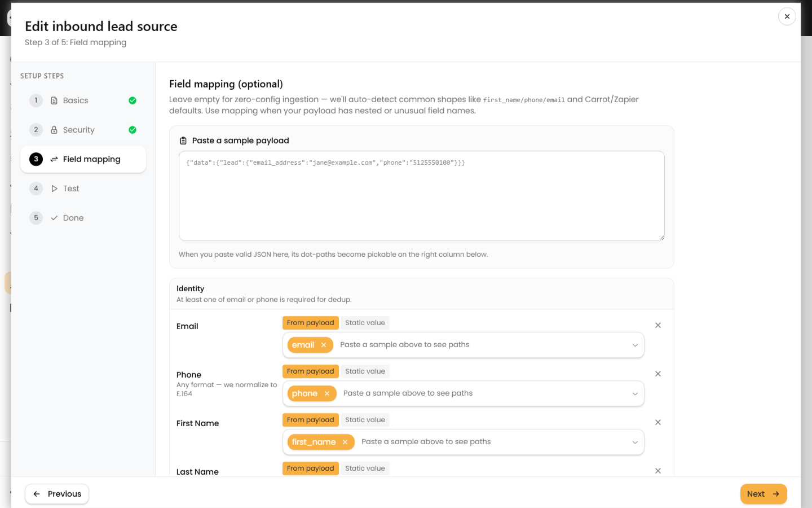Go to the Security setup step

[x=83, y=130]
